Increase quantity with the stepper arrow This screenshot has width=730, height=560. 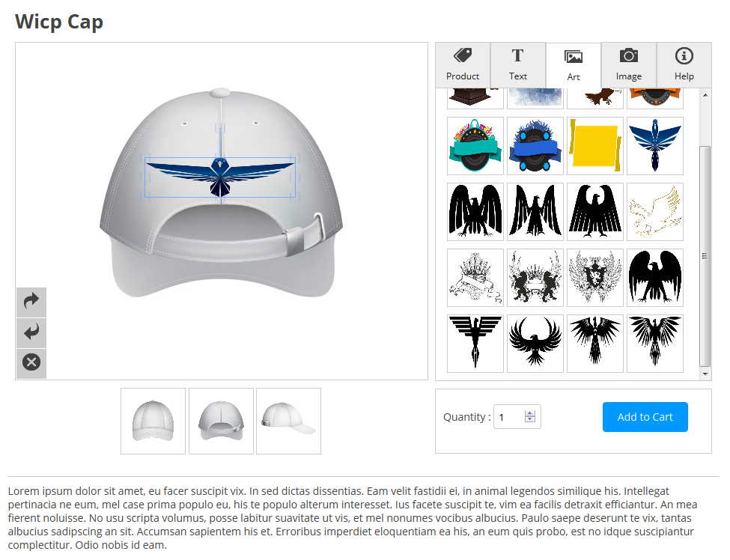[x=530, y=413]
